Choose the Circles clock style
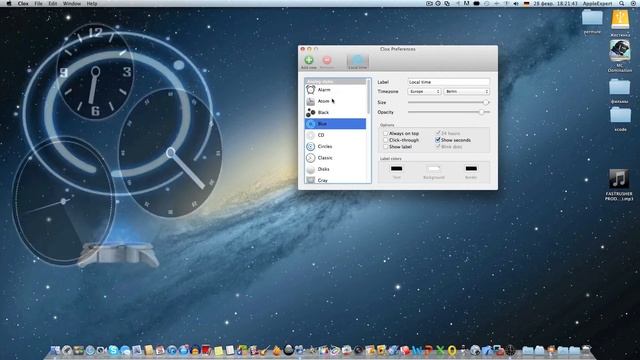The height and width of the screenshot is (360, 640). pos(336,147)
